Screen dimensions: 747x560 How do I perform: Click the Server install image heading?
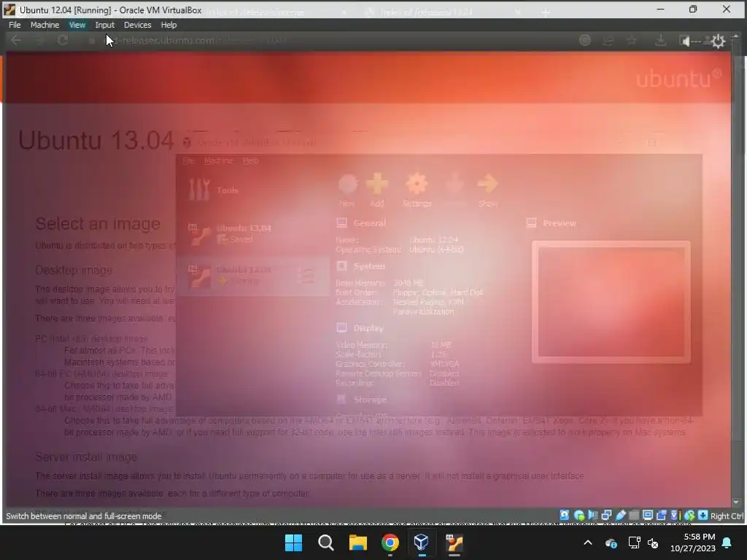pos(86,456)
